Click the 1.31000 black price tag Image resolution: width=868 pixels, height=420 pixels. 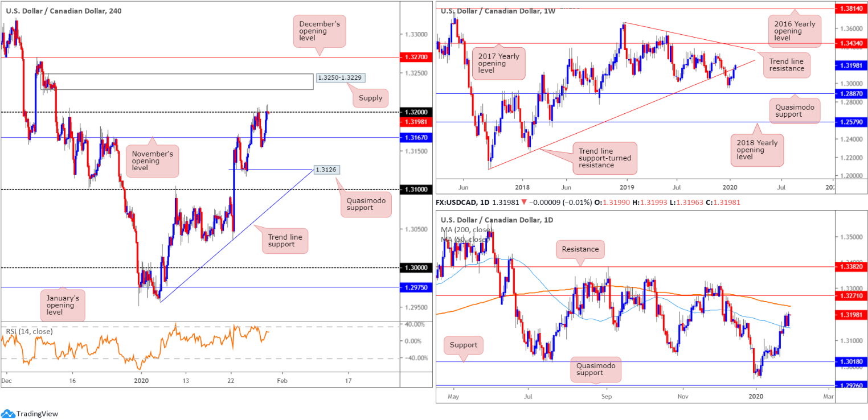[x=415, y=189]
